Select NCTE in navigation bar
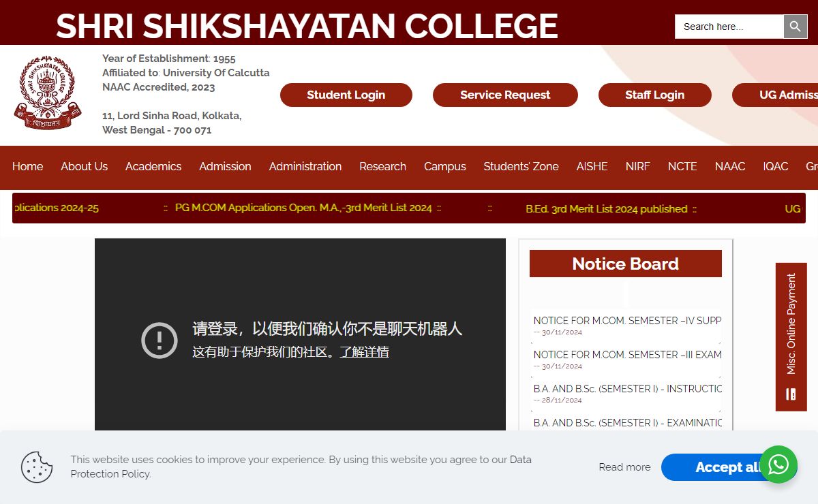The height and width of the screenshot is (504, 818). (x=682, y=166)
